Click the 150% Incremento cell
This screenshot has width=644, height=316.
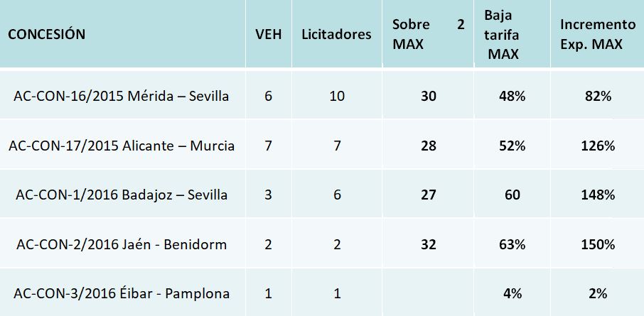coord(597,244)
